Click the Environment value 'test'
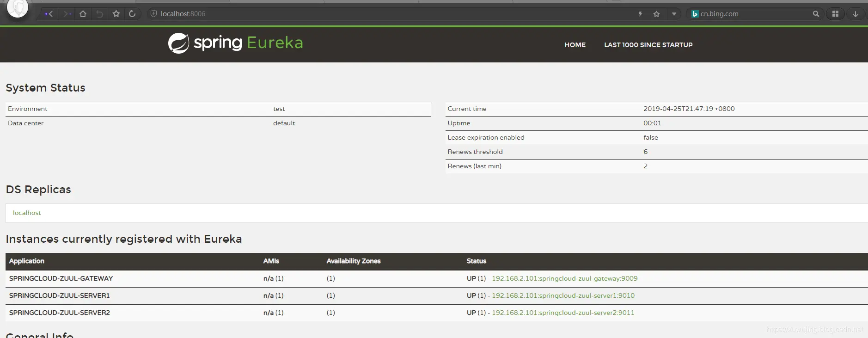The image size is (868, 338). coord(279,109)
